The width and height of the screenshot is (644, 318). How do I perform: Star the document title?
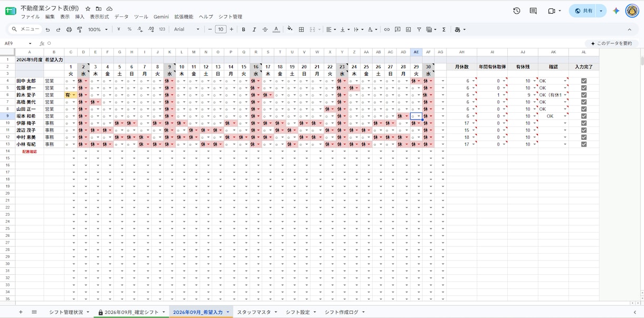88,9
